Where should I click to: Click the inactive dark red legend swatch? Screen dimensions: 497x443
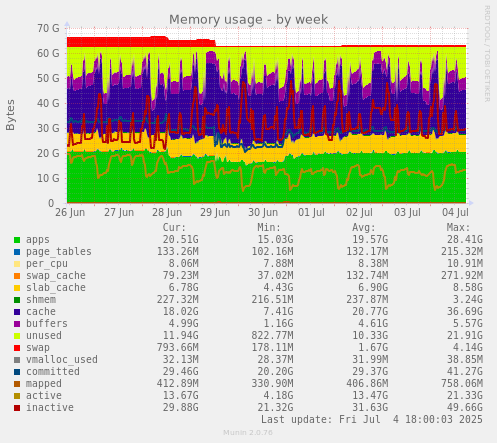click(x=17, y=408)
